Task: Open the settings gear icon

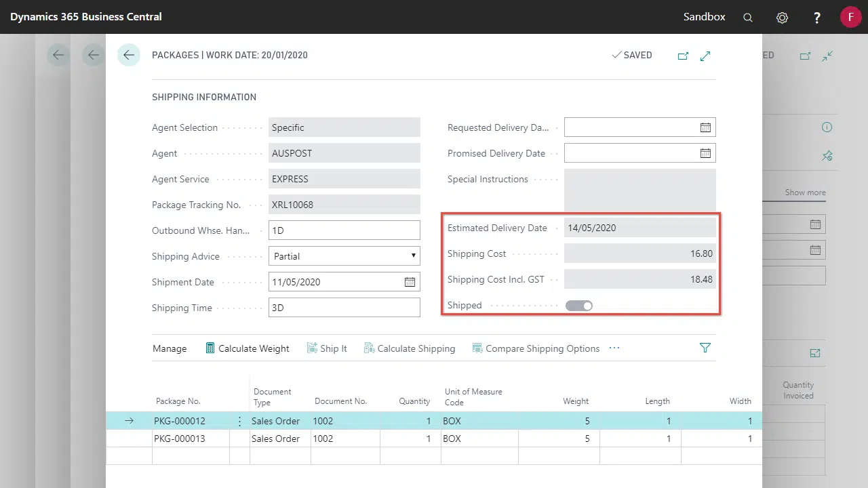Action: click(782, 18)
